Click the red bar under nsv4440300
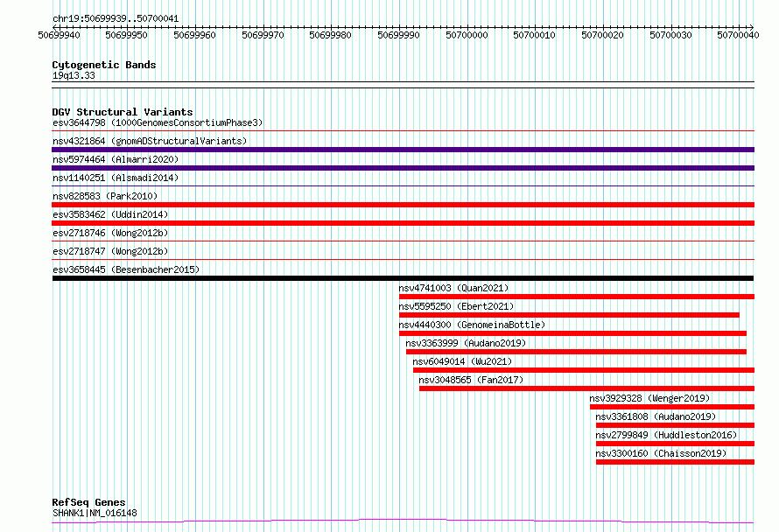 [572, 333]
